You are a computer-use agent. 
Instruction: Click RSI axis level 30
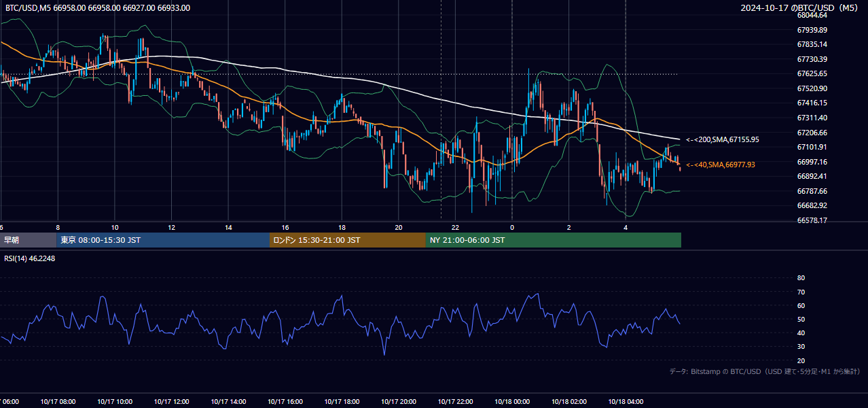point(801,347)
